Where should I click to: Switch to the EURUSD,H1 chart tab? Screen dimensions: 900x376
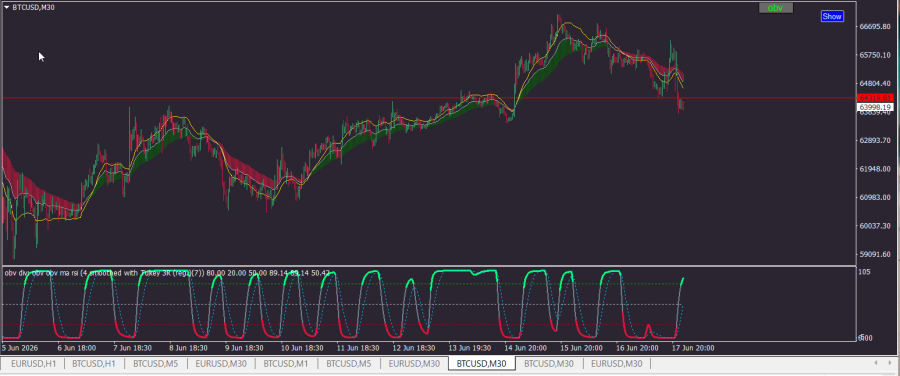(32, 363)
